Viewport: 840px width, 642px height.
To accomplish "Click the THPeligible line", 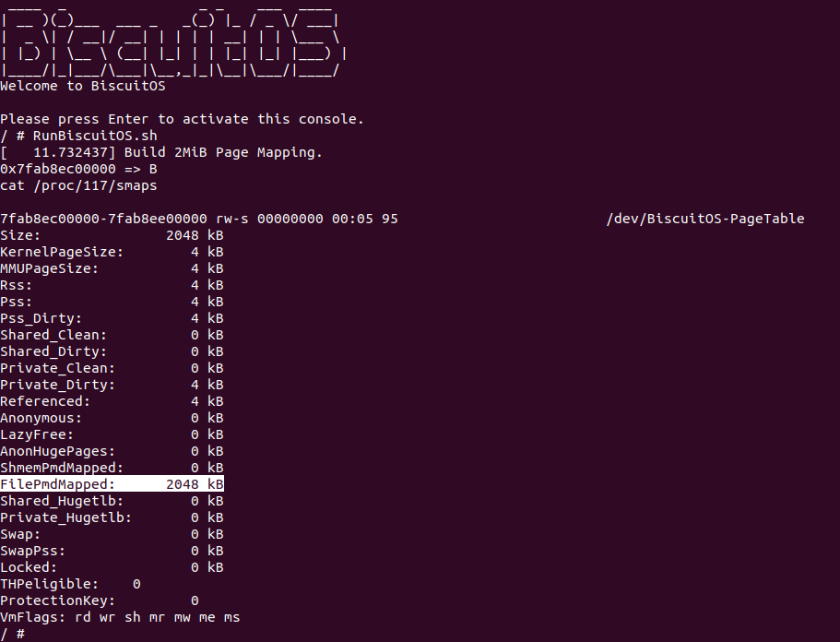I will pos(70,584).
